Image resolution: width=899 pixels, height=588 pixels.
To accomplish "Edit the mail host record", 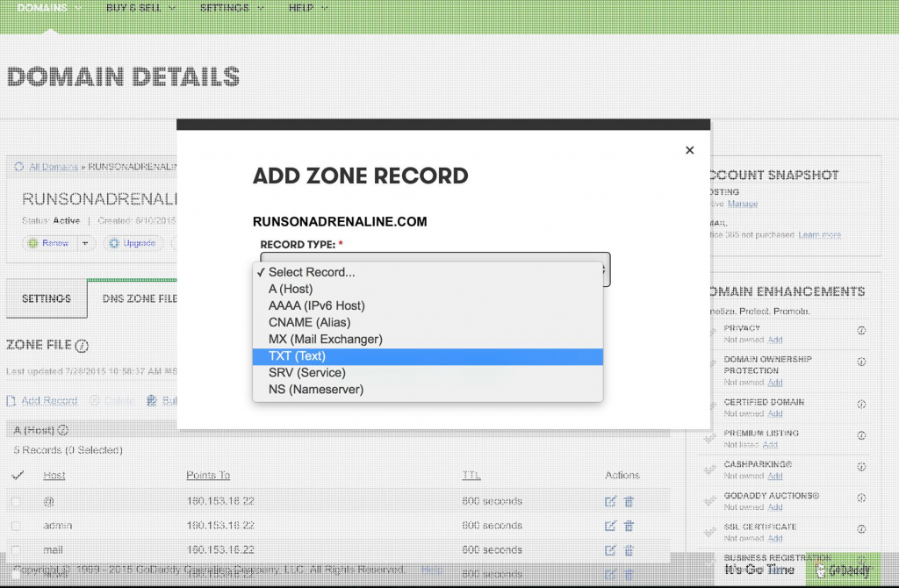I will (610, 550).
